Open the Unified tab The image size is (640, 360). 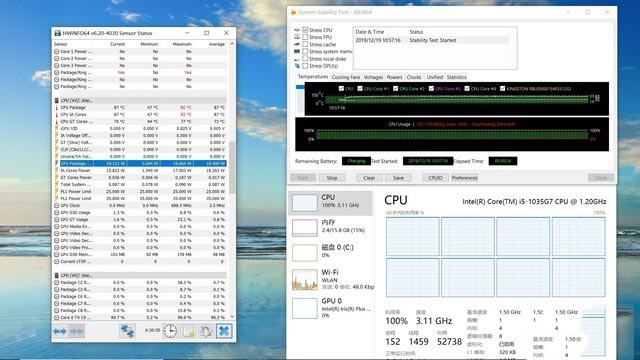click(434, 77)
